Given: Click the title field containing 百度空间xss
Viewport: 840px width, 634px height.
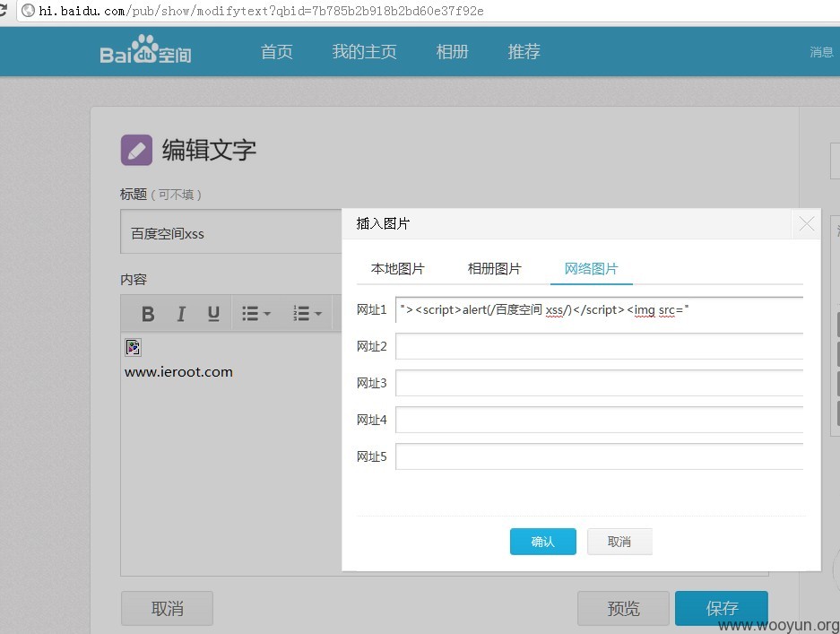Looking at the screenshot, I should (231, 231).
